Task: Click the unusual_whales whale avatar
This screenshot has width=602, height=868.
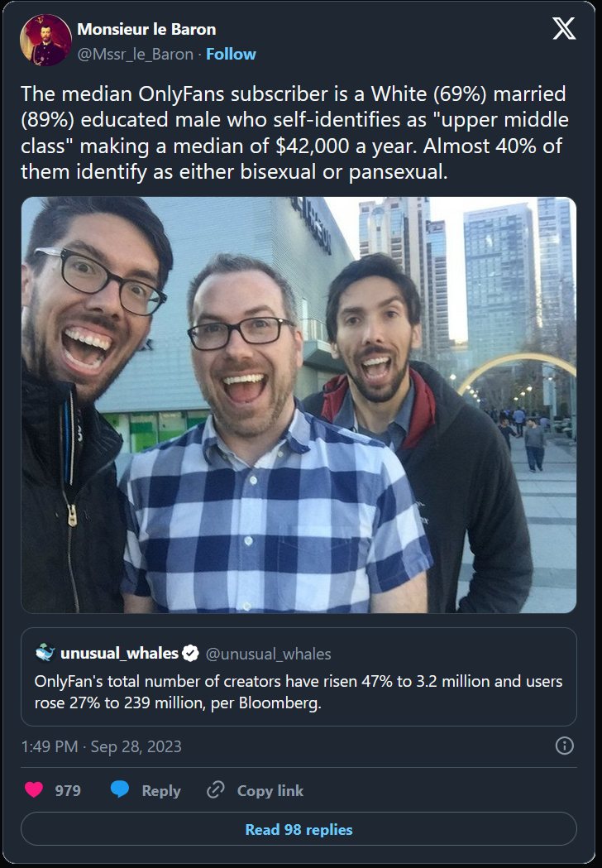Action: [45, 653]
